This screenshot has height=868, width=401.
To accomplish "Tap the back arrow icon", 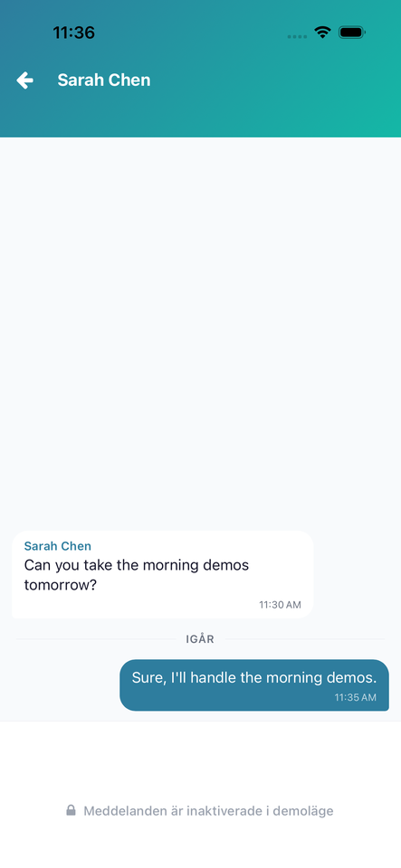I will click(x=25, y=80).
